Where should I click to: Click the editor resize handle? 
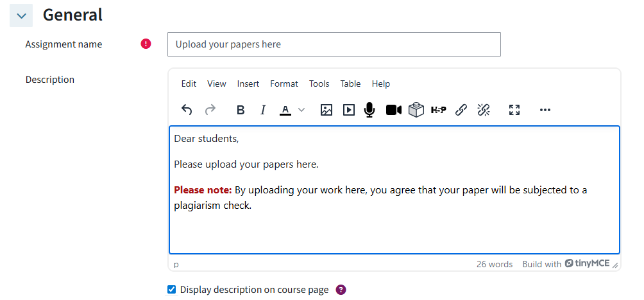pyautogui.click(x=615, y=265)
